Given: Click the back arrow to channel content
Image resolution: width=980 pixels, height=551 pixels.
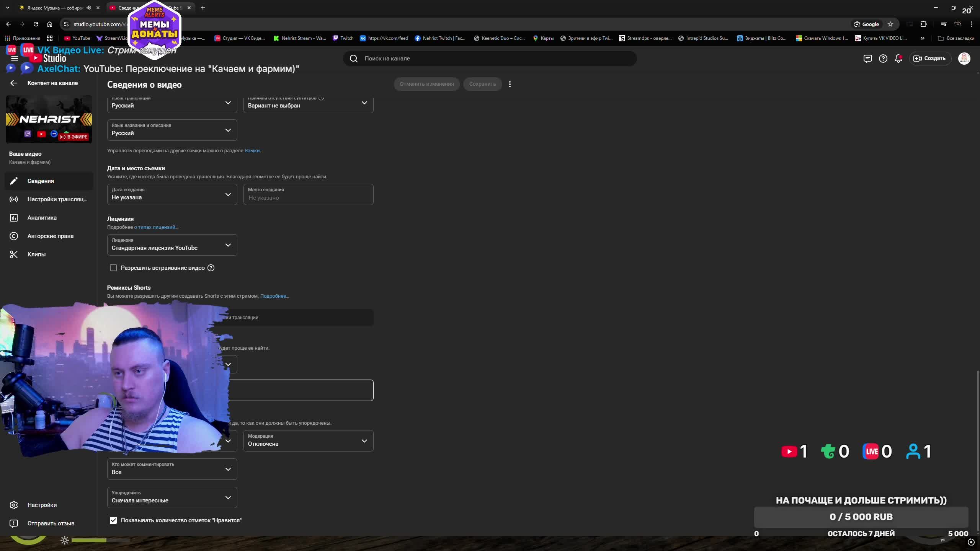Looking at the screenshot, I should click(x=14, y=83).
